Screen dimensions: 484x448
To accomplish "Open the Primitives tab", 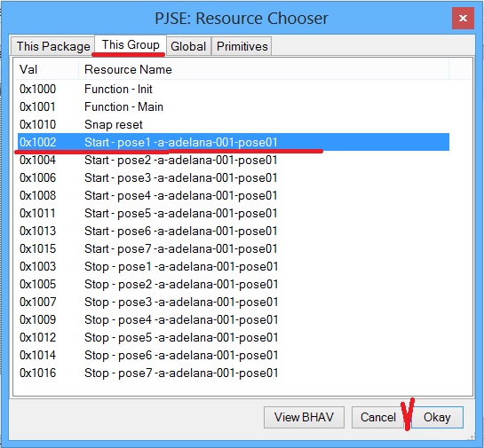I will click(x=242, y=46).
